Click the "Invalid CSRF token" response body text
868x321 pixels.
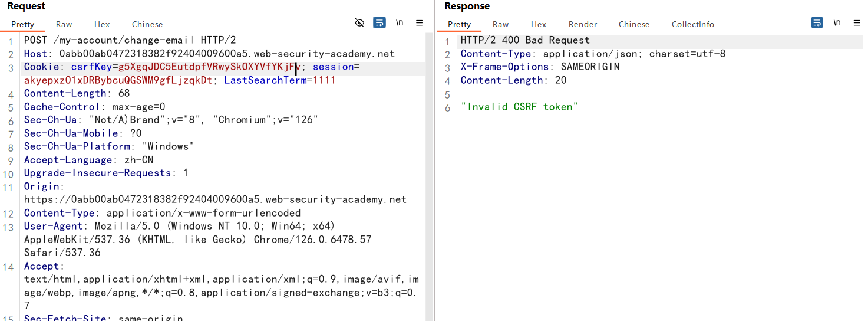(x=519, y=107)
